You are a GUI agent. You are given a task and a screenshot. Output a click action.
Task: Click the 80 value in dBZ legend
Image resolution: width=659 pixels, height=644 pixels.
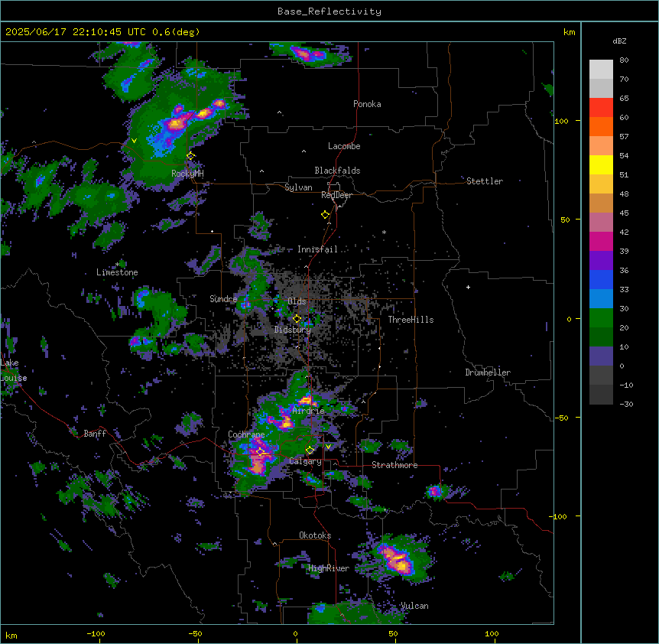(x=624, y=60)
